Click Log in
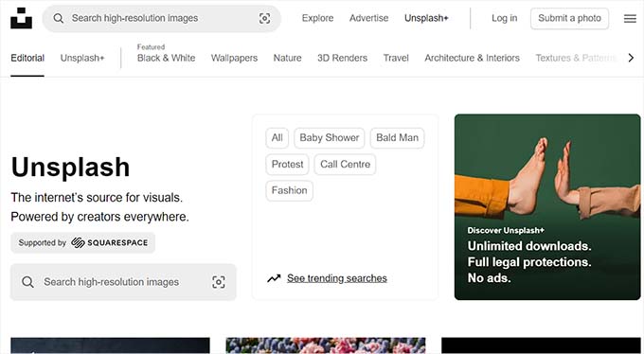644x354 pixels. point(505,18)
